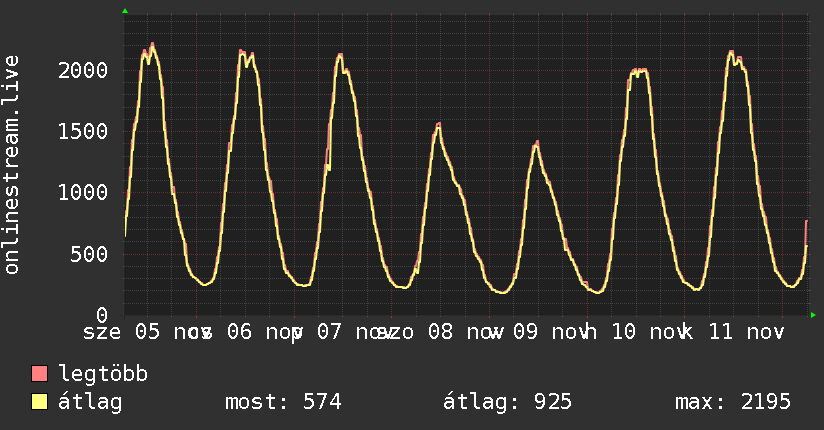
Task: Click the '05' date label on x-axis
Action: (147, 331)
